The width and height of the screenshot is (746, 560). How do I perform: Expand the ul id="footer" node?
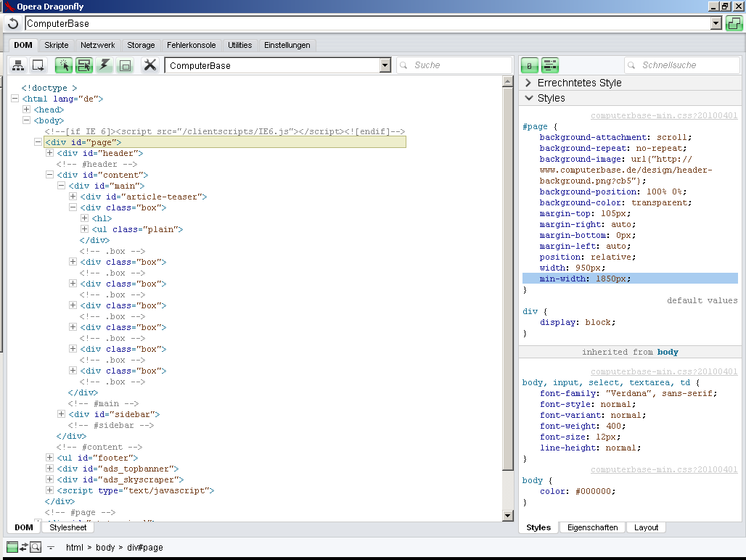coord(49,457)
